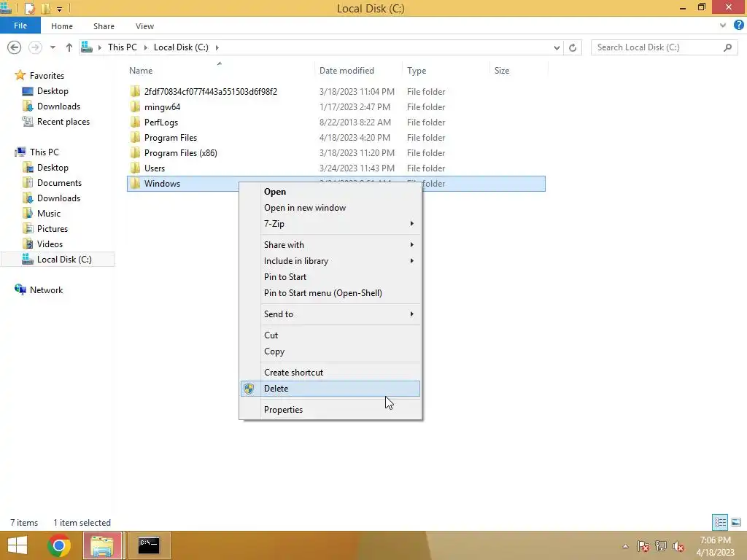Open Properties from the context menu
The image size is (747, 560).
pyautogui.click(x=330, y=410)
